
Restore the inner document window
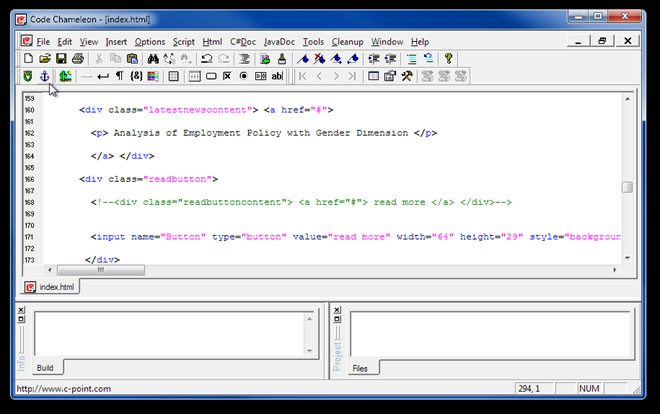602,41
